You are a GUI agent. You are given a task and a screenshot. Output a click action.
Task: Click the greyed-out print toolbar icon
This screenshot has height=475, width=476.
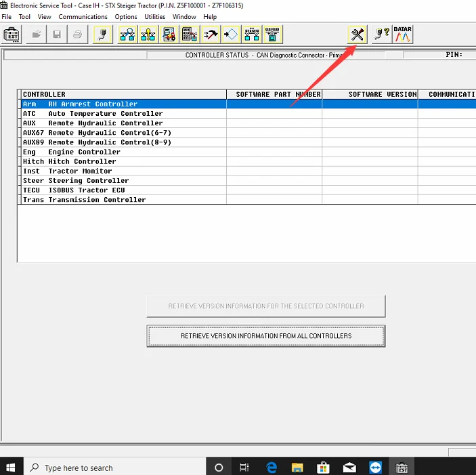(x=78, y=35)
